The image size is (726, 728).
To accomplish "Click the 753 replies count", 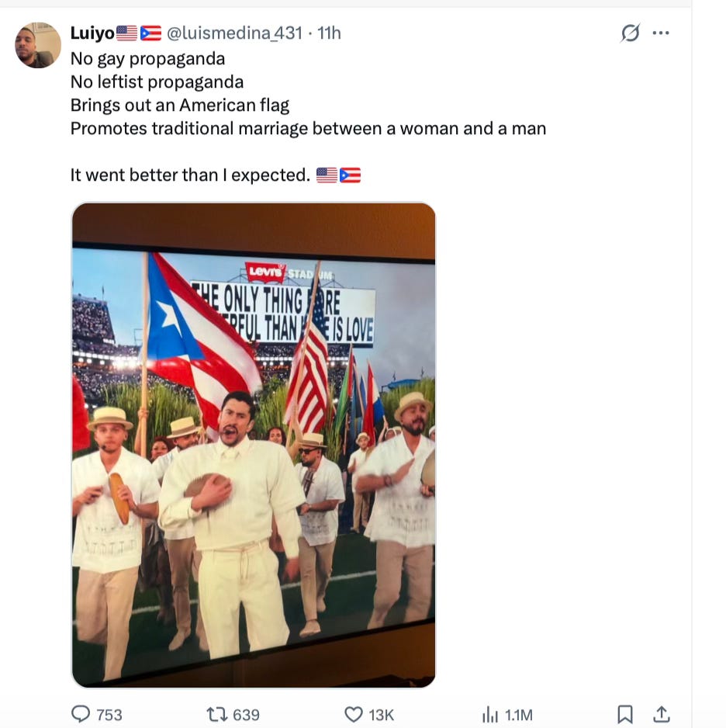I will pos(109,715).
